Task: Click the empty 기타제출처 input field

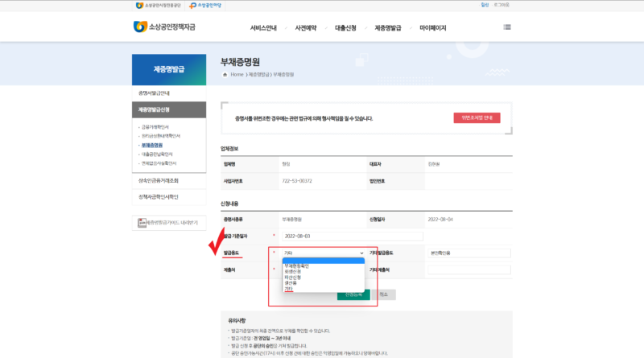Action: (x=469, y=270)
